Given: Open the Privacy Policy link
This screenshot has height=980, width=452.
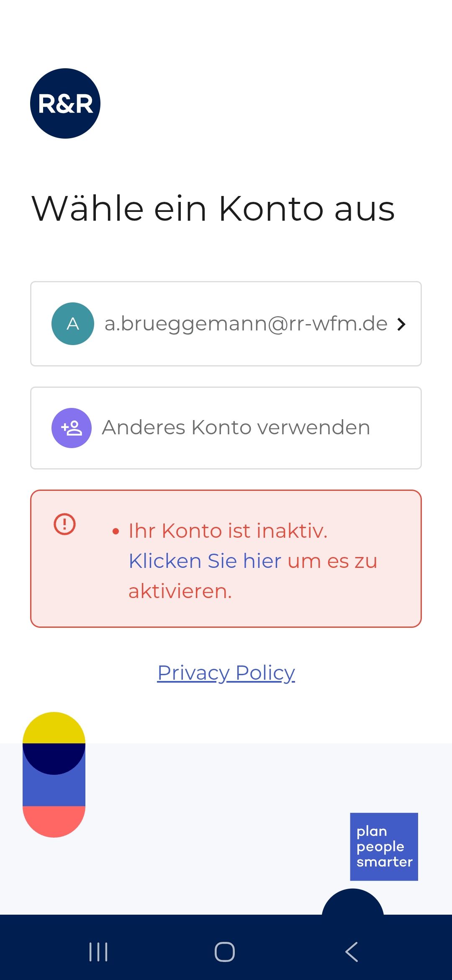Looking at the screenshot, I should (x=226, y=673).
